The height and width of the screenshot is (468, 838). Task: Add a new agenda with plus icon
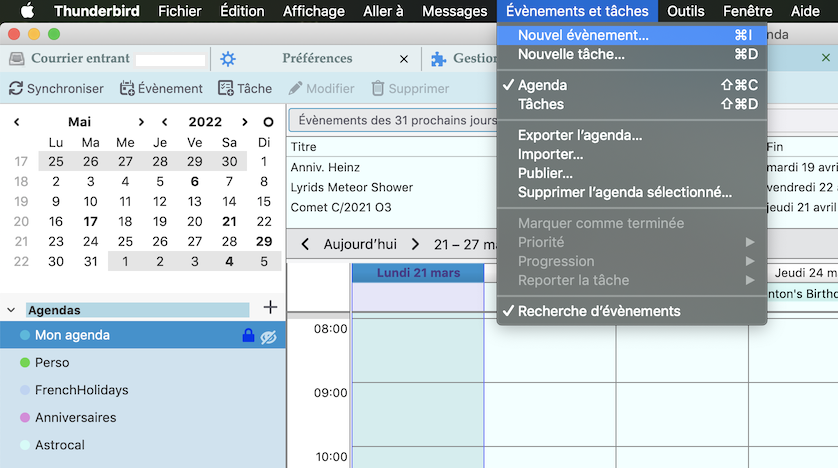click(x=270, y=307)
